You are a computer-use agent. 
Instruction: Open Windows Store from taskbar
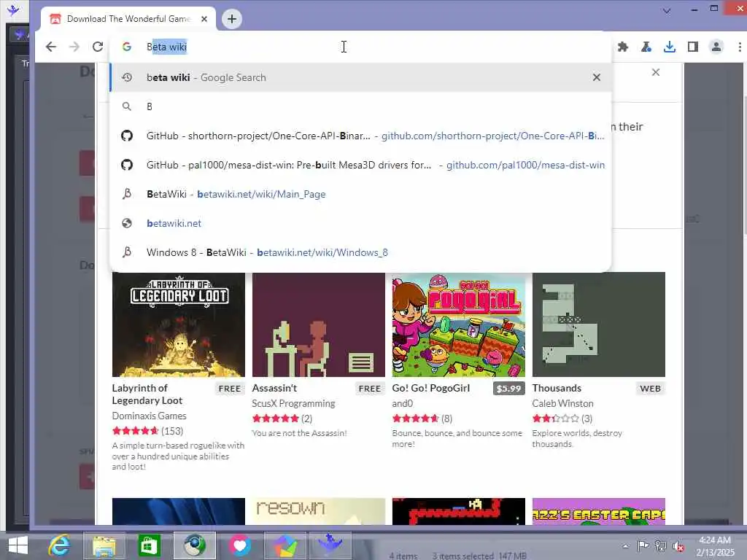click(149, 546)
